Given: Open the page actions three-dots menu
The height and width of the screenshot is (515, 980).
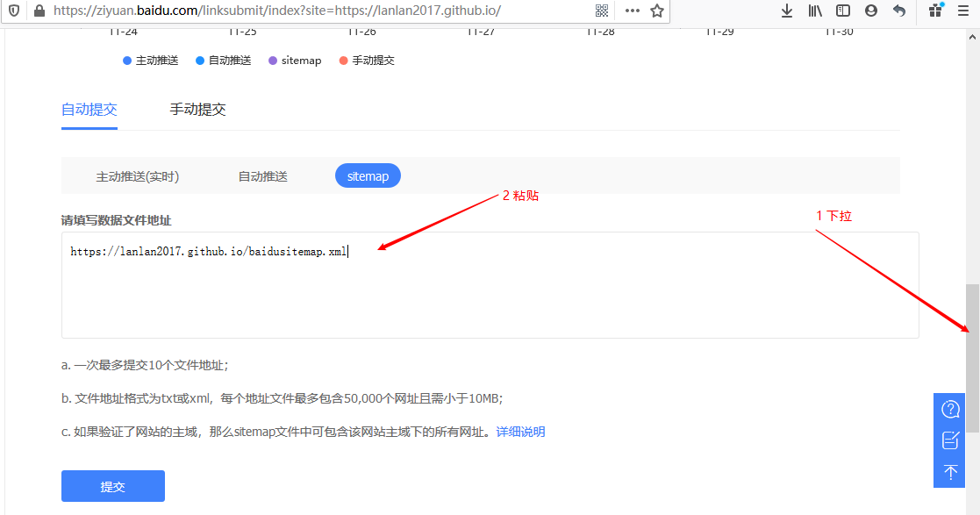Looking at the screenshot, I should coord(632,11).
